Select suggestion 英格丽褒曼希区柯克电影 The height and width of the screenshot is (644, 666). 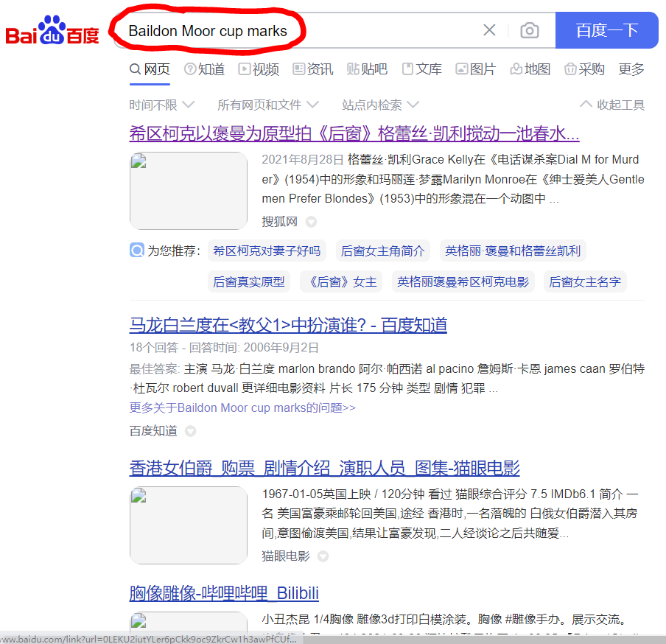[463, 281]
